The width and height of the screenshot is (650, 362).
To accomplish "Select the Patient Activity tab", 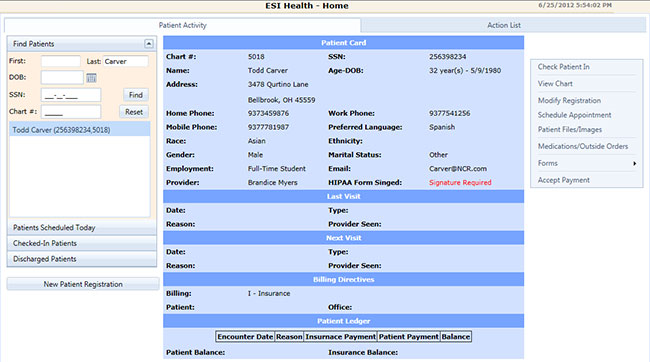I will pyautogui.click(x=182, y=25).
